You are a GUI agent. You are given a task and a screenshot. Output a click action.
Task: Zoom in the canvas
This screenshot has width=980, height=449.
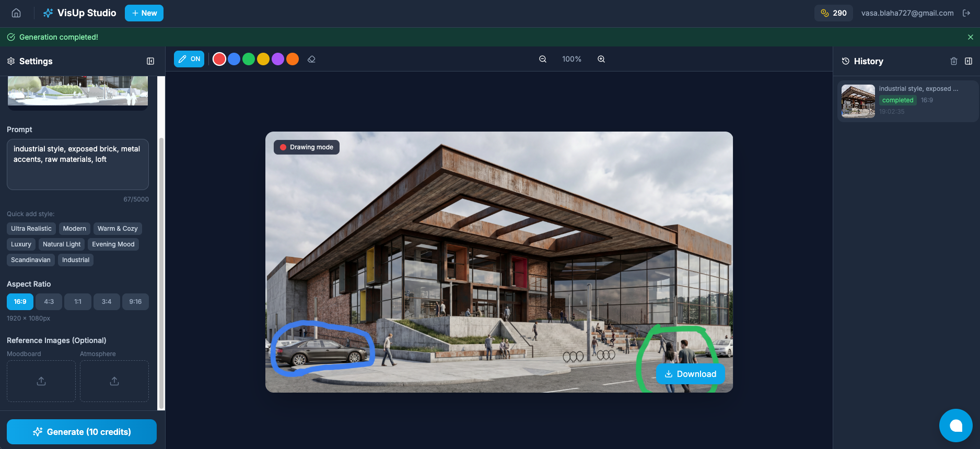[601, 60]
